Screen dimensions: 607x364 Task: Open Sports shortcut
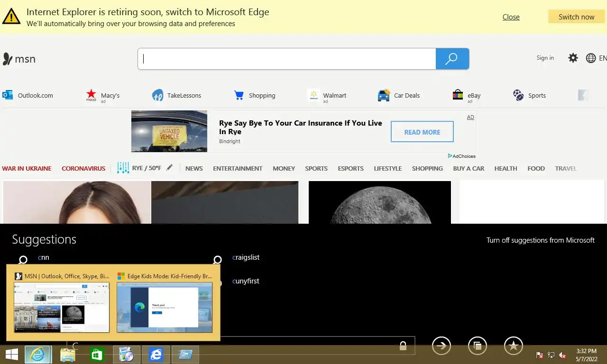529,95
